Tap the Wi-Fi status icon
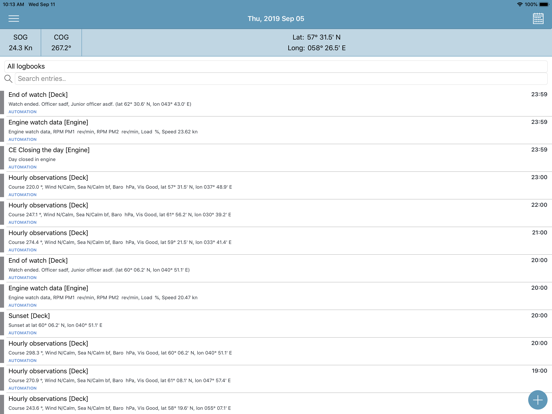Image resolution: width=552 pixels, height=414 pixels. click(x=520, y=4)
